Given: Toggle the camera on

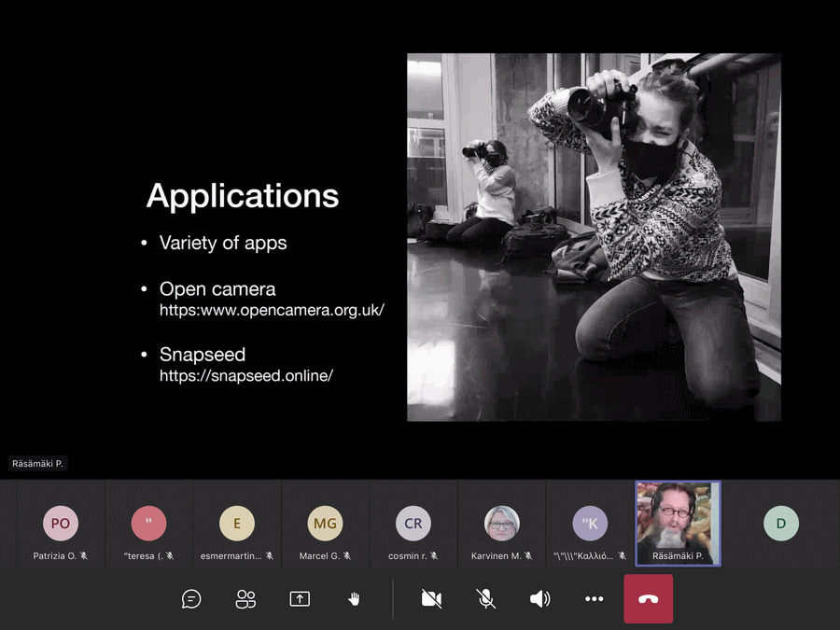Looking at the screenshot, I should 431,599.
